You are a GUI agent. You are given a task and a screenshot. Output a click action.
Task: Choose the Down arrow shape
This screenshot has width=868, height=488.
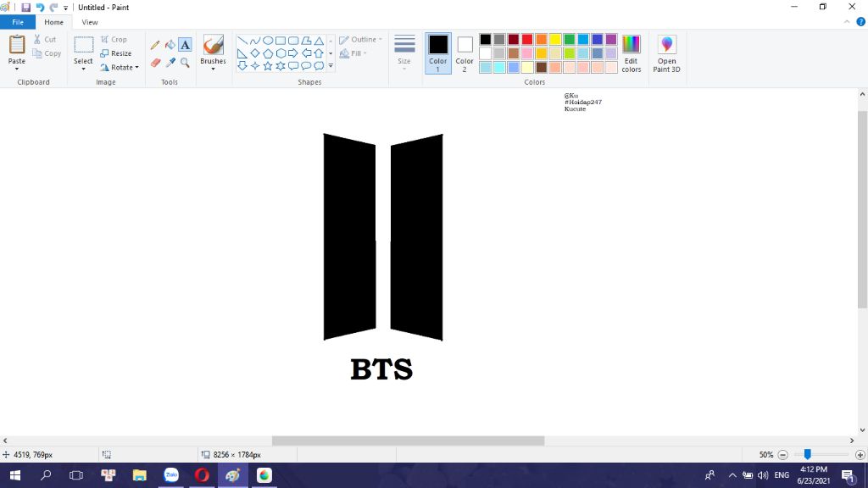click(x=242, y=66)
